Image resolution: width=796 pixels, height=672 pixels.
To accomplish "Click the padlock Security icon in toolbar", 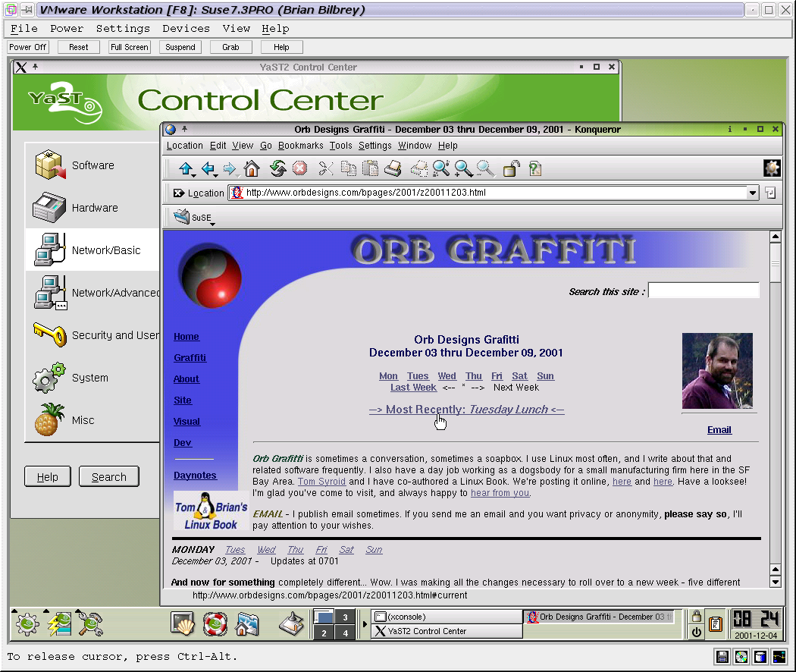I will 512,168.
